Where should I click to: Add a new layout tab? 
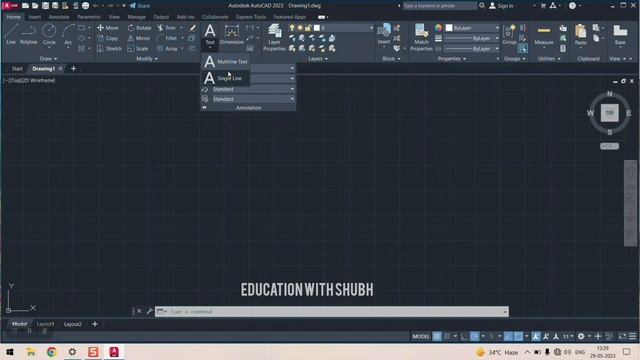pos(95,324)
